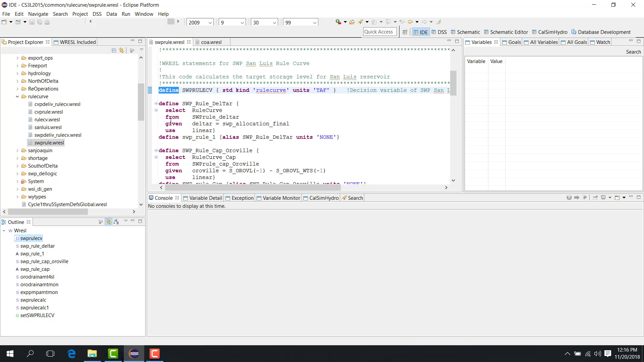This screenshot has height=362, width=644.
Task: Close the Outline view tab
Action: point(29,222)
